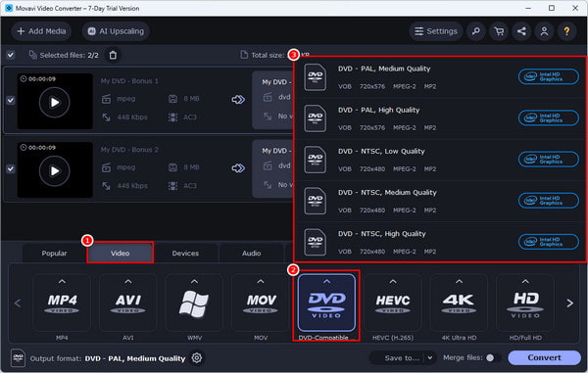This screenshot has height=373, width=588.
Task: Click the convert arrow icon for Bonus 1
Action: [238, 100]
